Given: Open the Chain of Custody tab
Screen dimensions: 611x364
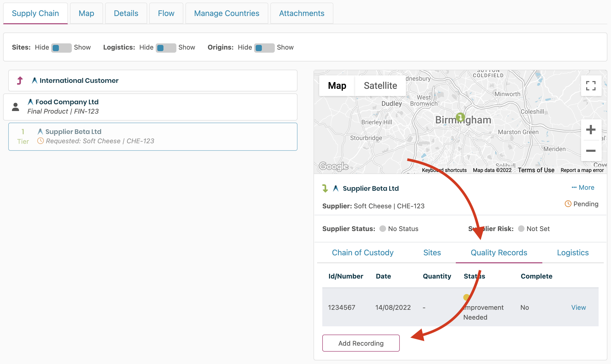Looking at the screenshot, I should coord(363,252).
